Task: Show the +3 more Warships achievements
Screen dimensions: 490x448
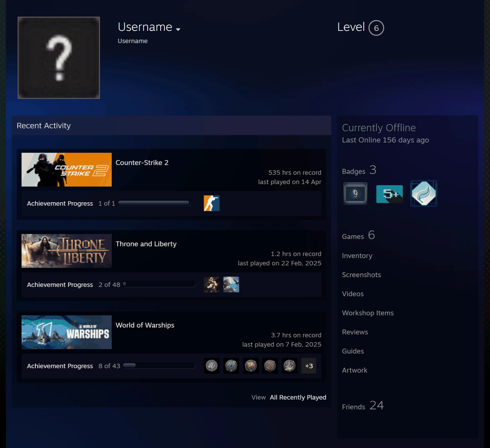Action: (x=309, y=366)
